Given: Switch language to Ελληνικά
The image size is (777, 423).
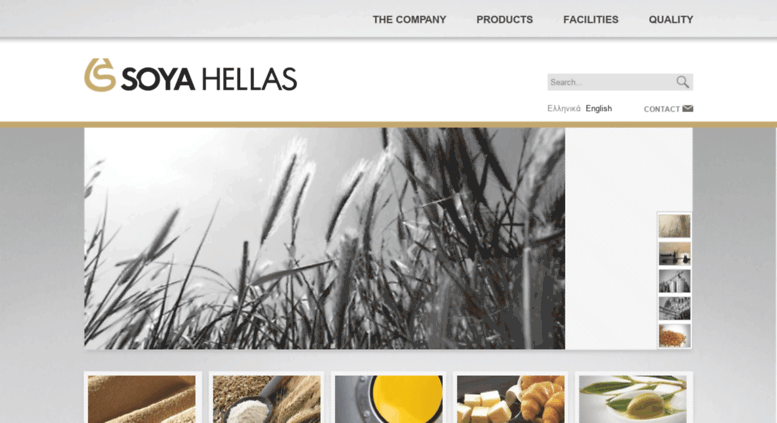Looking at the screenshot, I should (564, 108).
